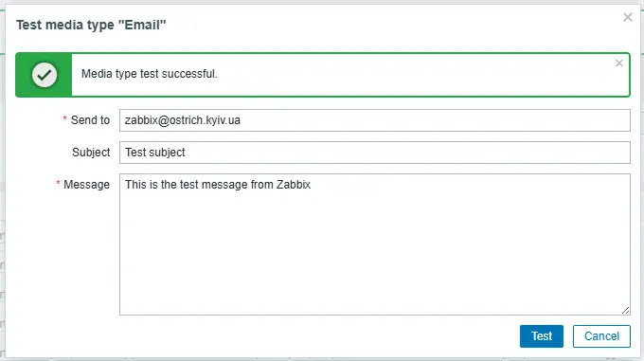Click the Message box resize handle
The width and height of the screenshot is (644, 361).
[x=625, y=311]
